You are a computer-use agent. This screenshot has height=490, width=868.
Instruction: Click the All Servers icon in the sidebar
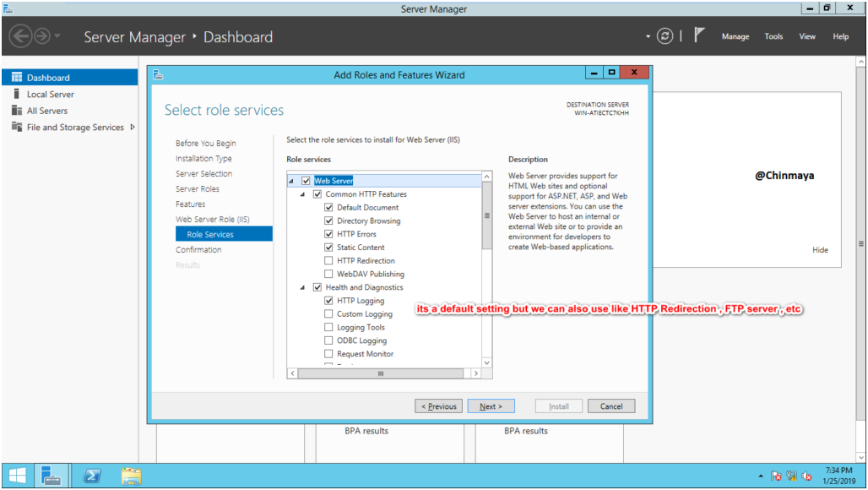pos(17,111)
